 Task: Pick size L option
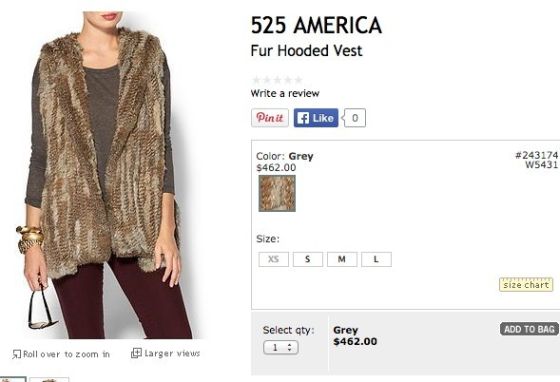[376, 259]
